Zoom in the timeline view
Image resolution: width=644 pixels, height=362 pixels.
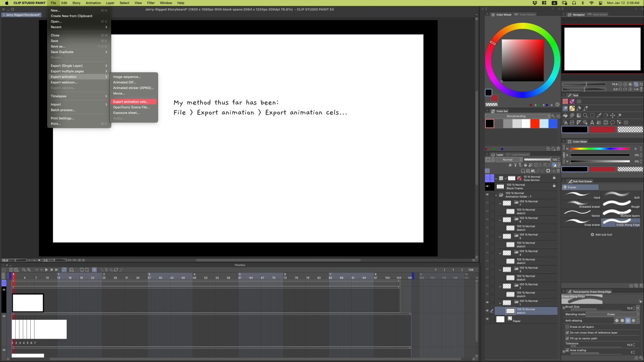click(29, 270)
